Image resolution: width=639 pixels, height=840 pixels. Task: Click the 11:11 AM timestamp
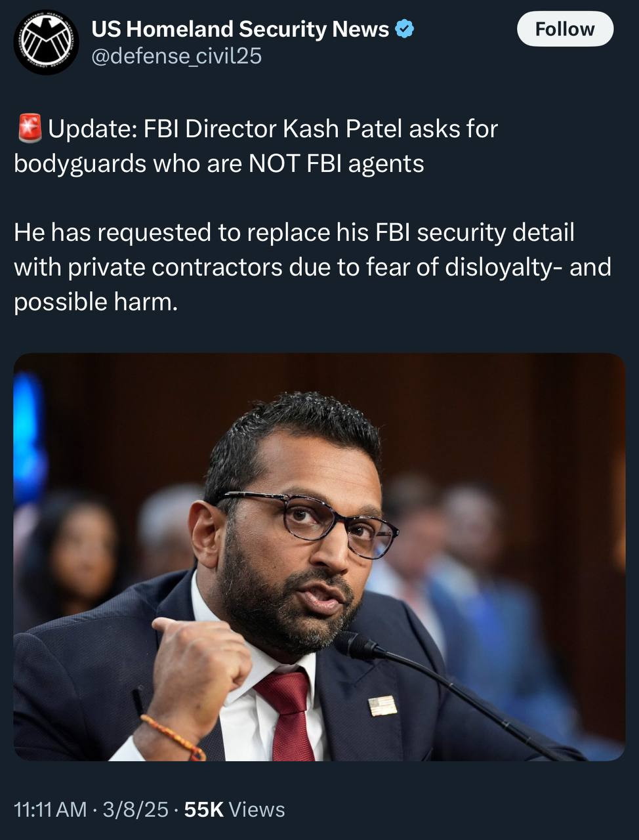click(51, 809)
